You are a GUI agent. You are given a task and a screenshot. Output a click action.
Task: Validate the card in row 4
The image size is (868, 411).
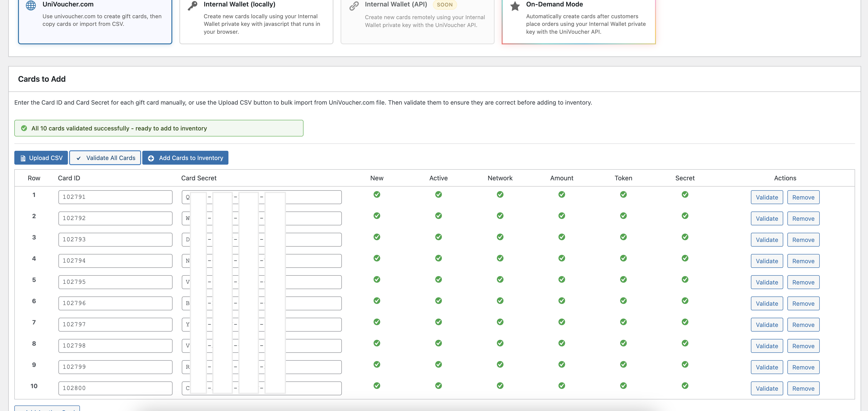(x=767, y=261)
